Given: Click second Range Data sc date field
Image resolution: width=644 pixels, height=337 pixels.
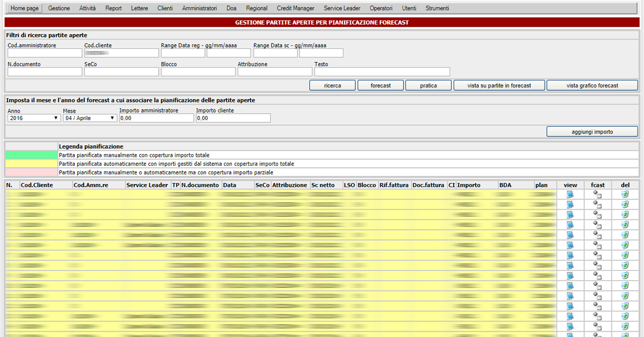Looking at the screenshot, I should [321, 53].
